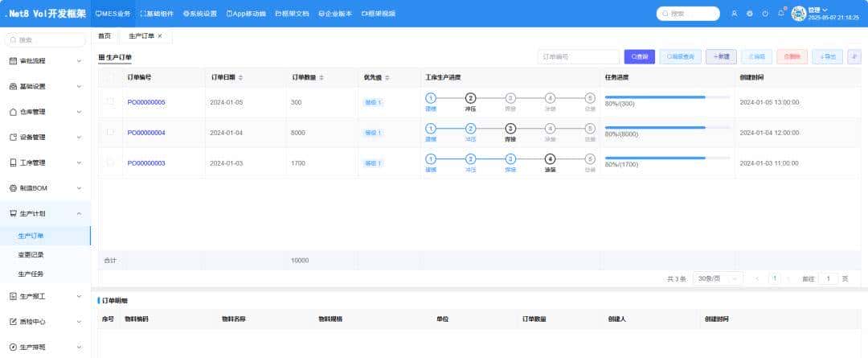The height and width of the screenshot is (358, 868).
Task: Click the header 搜索 search box
Action: (x=688, y=14)
